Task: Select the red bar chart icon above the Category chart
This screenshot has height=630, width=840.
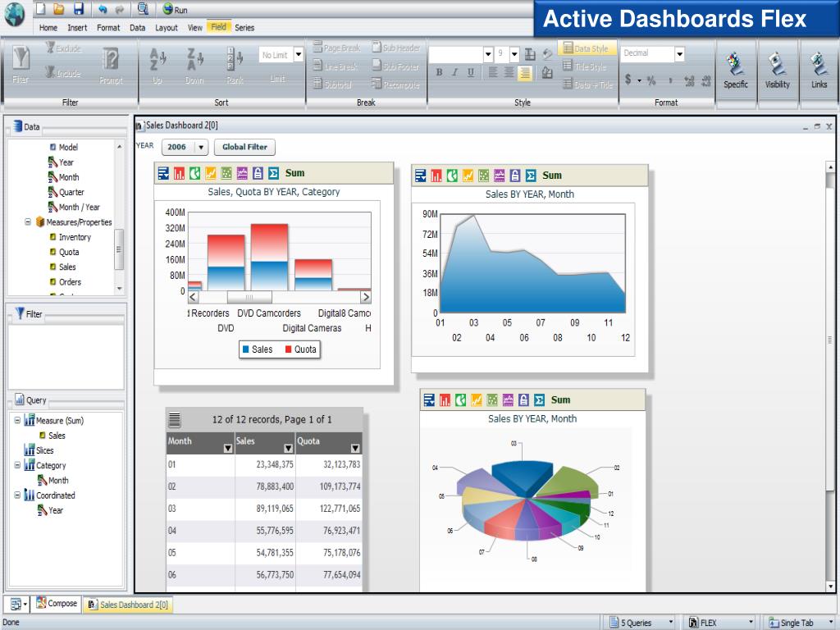Action: 179,173
